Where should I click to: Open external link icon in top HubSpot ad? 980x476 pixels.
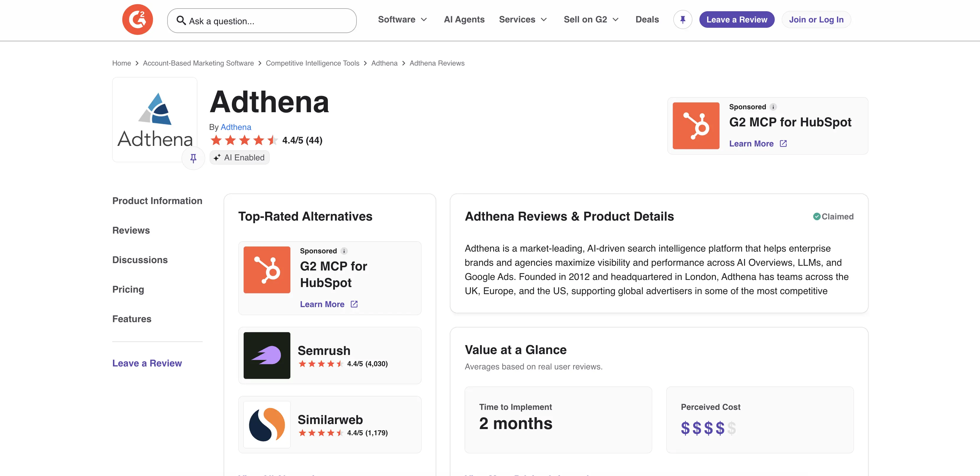(x=783, y=143)
